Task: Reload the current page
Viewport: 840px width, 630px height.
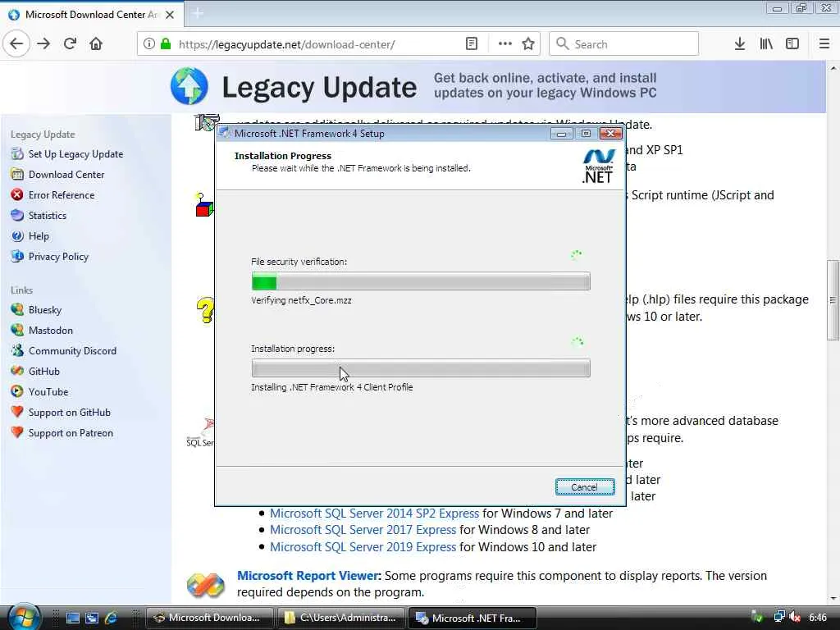Action: pos(70,44)
